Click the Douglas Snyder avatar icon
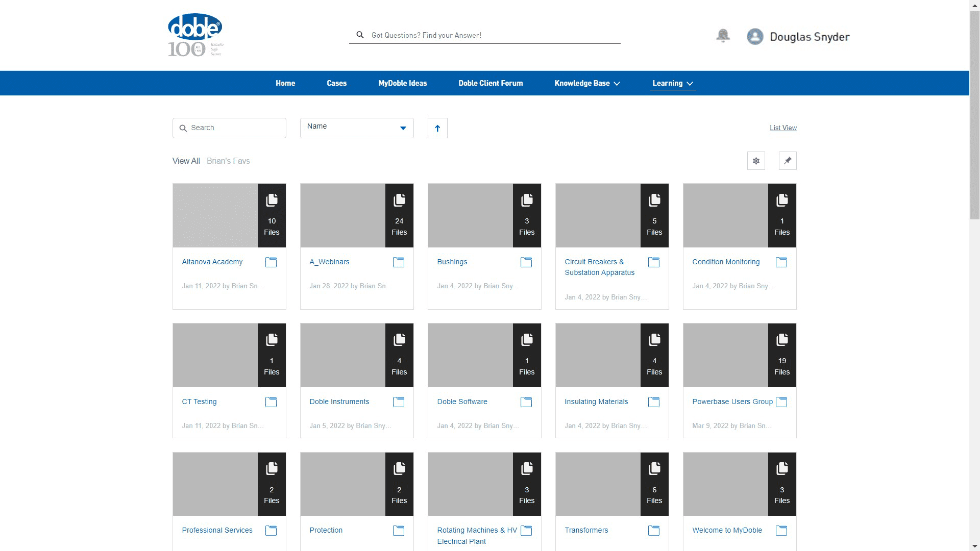980x551 pixels. (755, 37)
